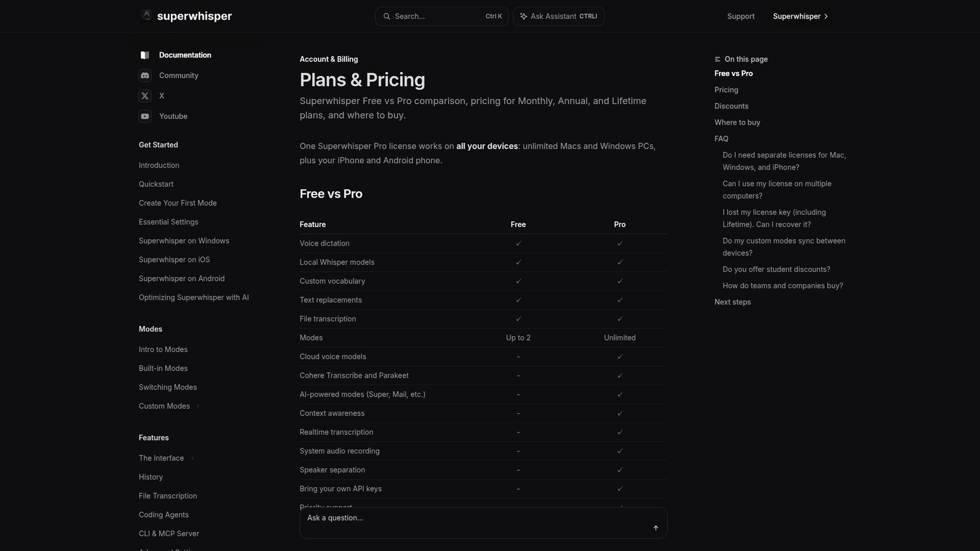The width and height of the screenshot is (980, 551).
Task: Open the Introduction page
Action: pyautogui.click(x=159, y=165)
